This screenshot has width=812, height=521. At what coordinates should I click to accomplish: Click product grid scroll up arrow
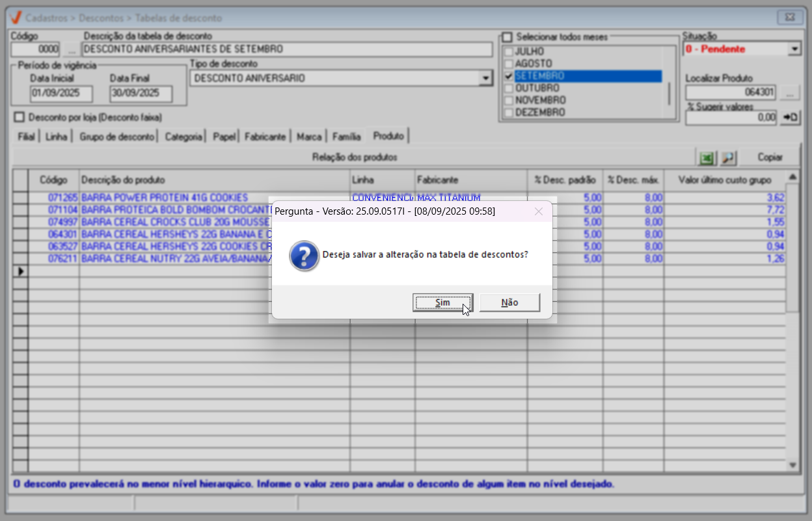[792, 177]
